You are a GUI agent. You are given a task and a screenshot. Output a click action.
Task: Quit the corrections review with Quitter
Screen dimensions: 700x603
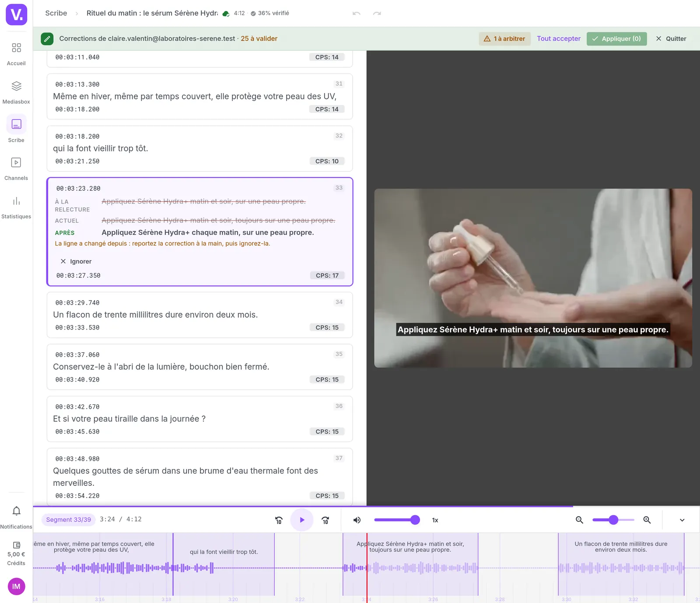671,39
